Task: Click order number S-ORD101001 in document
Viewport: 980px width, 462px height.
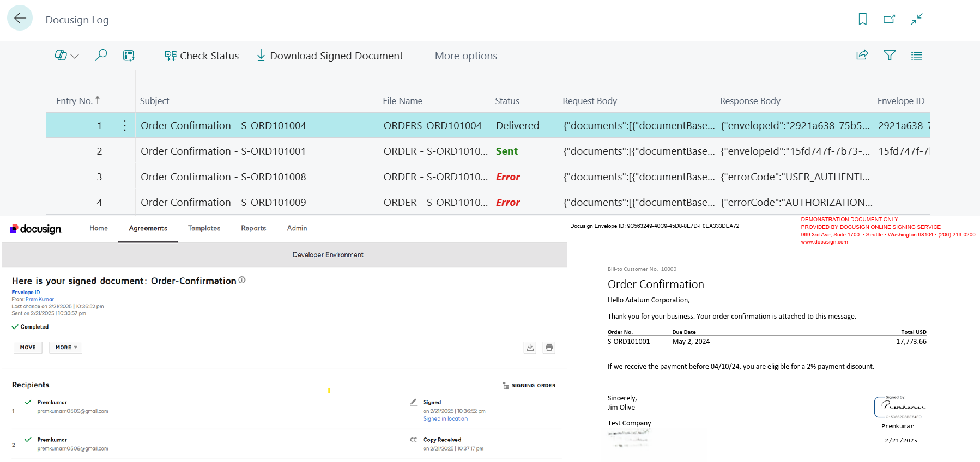Action: pyautogui.click(x=628, y=342)
